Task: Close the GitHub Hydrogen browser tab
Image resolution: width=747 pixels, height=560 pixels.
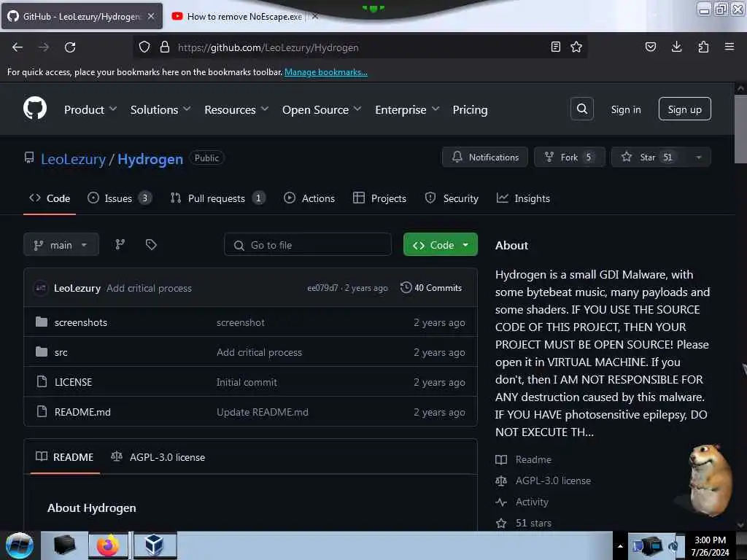Action: (151, 16)
